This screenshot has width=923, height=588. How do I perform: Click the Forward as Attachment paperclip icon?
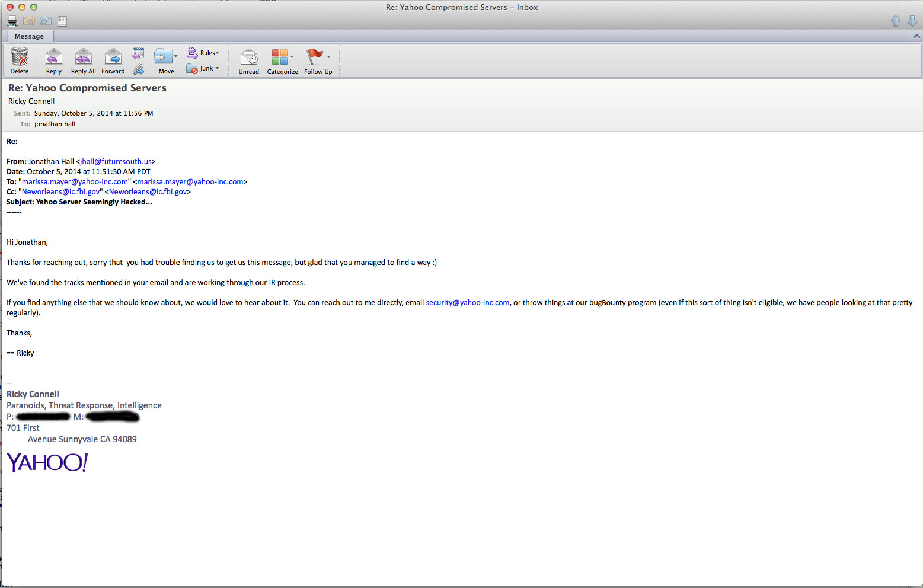point(138,69)
